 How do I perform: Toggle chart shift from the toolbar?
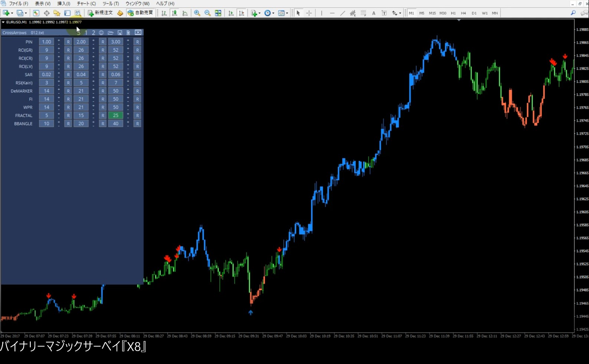[241, 13]
